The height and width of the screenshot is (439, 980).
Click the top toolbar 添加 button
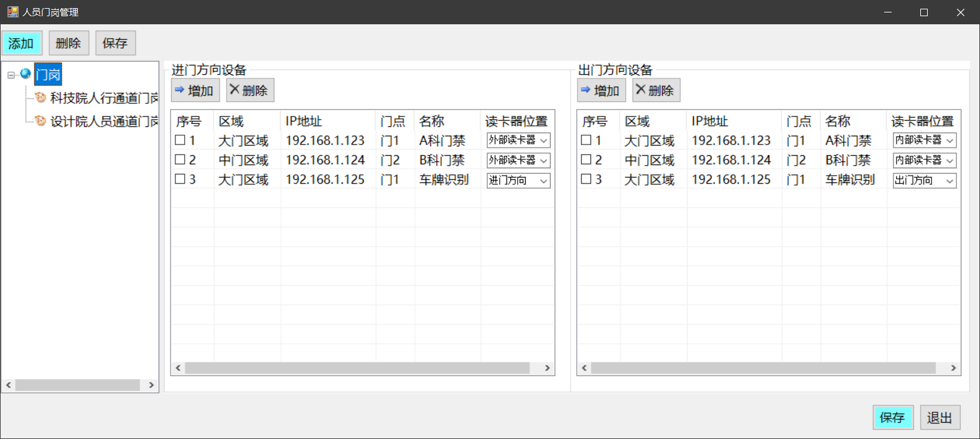pos(21,43)
